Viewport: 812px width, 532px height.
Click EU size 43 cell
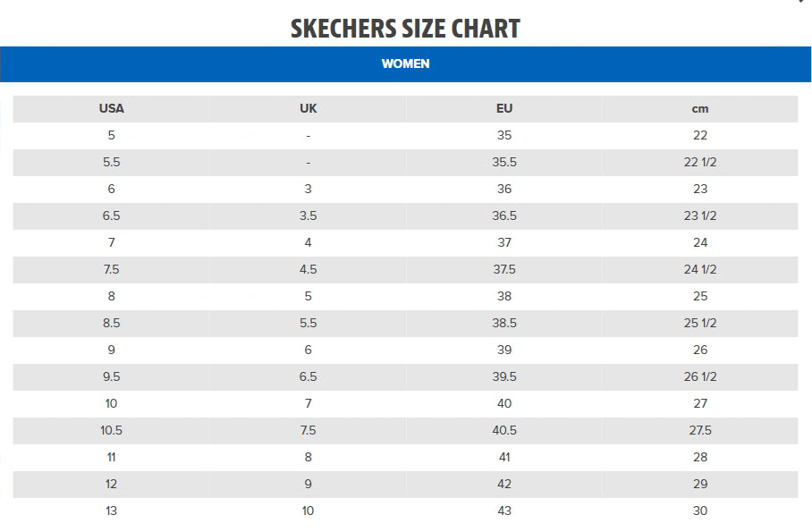point(504,511)
